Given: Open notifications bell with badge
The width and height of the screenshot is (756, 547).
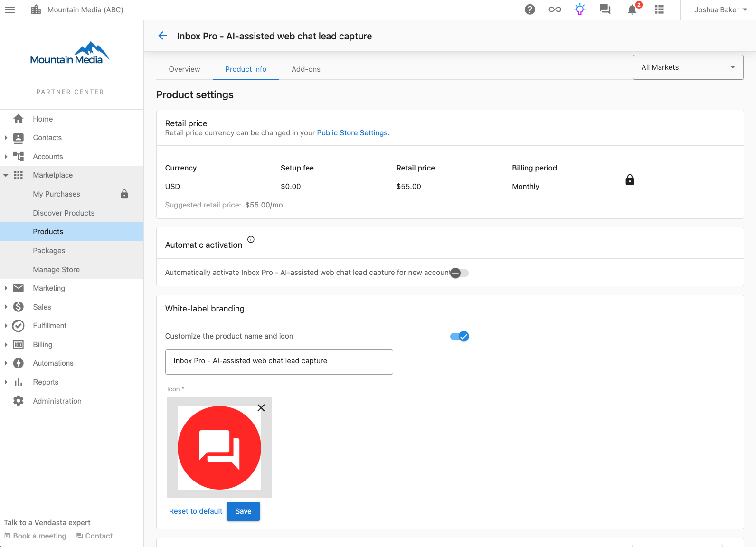Looking at the screenshot, I should point(633,9).
